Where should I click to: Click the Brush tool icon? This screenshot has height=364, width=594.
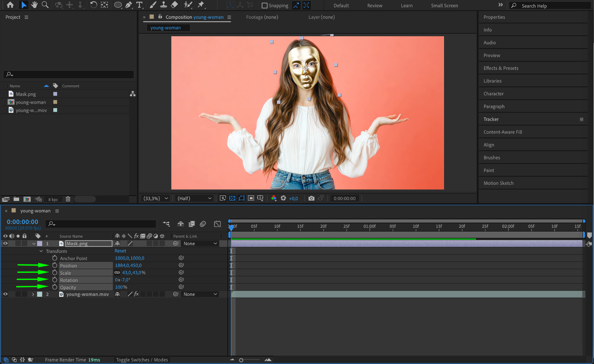153,5
